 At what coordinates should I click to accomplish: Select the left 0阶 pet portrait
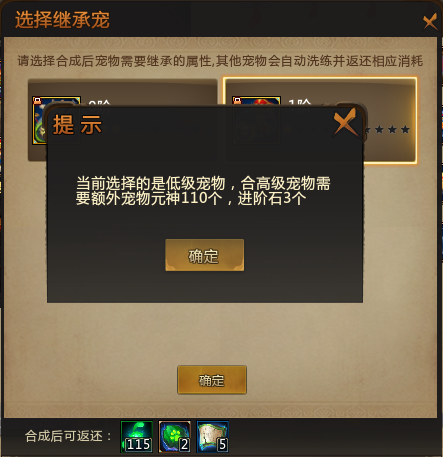click(40, 121)
